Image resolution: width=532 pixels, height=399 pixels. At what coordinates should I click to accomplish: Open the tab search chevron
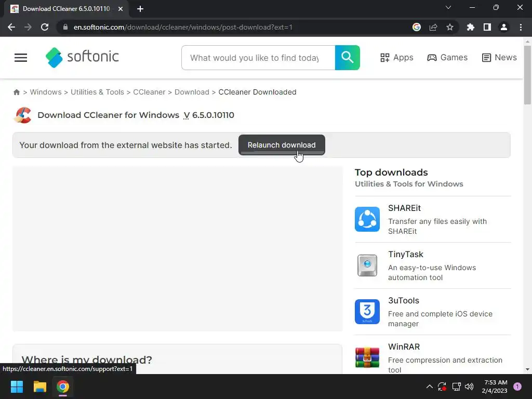(448, 7)
